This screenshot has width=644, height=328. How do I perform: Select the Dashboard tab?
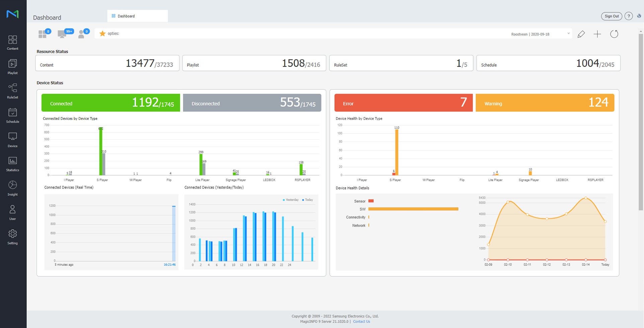[138, 16]
